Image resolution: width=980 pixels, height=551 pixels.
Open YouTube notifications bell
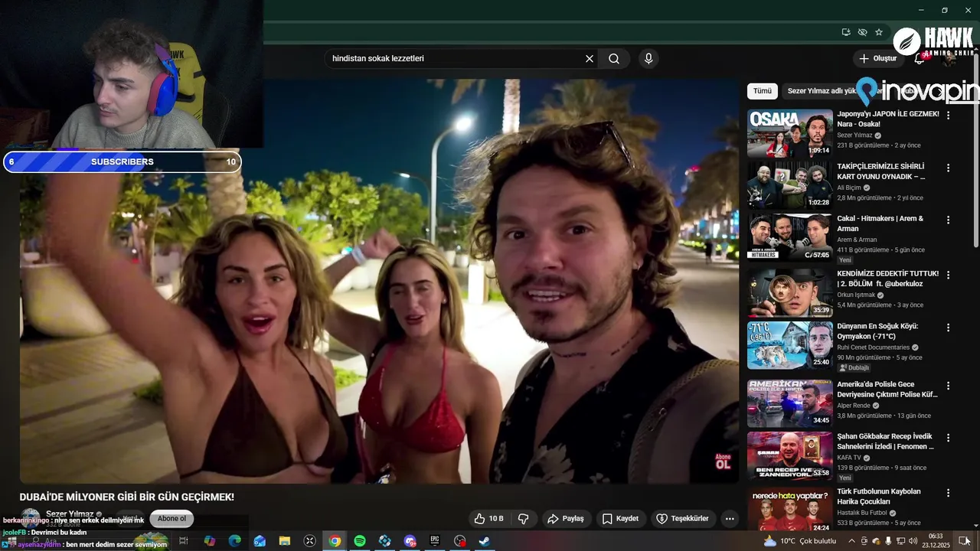[920, 59]
